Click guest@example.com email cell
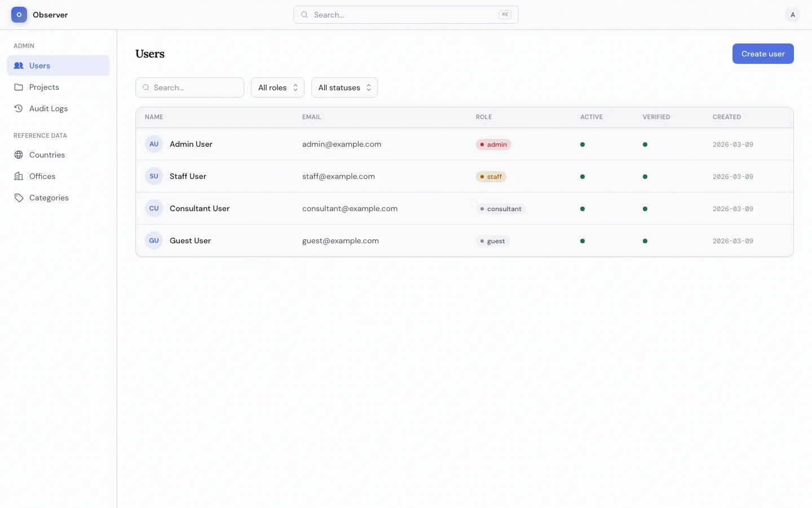 coord(341,240)
